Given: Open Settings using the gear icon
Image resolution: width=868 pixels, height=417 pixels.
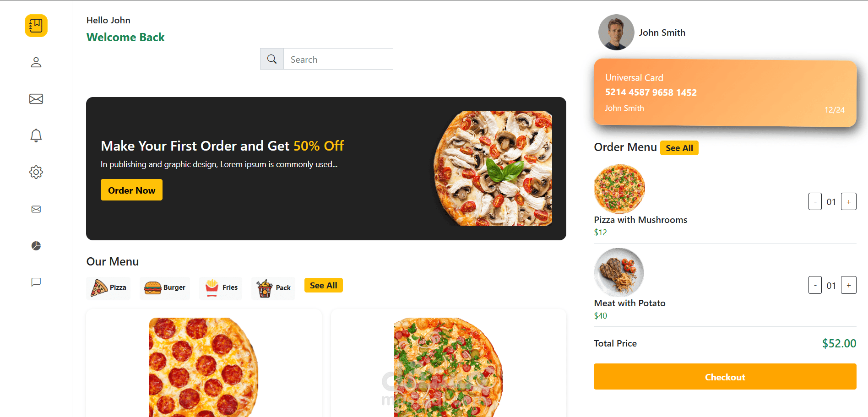Looking at the screenshot, I should (36, 172).
